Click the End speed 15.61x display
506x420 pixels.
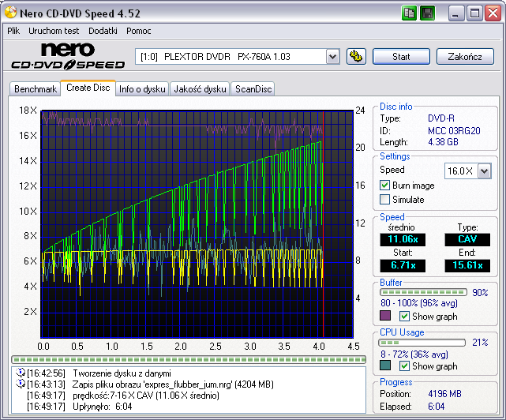coord(467,266)
